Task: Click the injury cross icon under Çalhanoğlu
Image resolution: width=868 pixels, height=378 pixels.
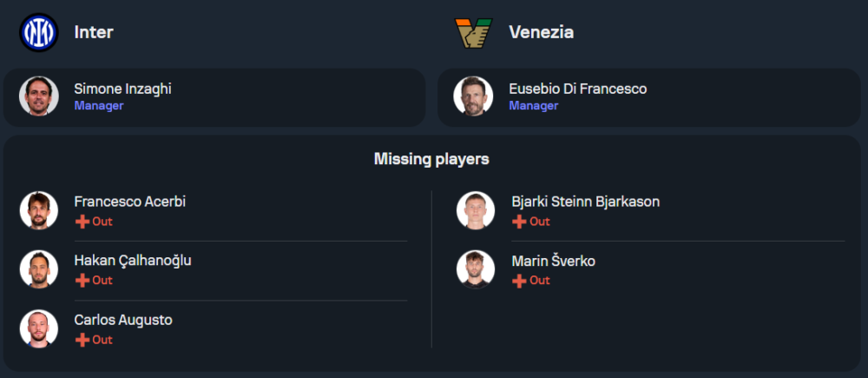Action: pos(82,281)
